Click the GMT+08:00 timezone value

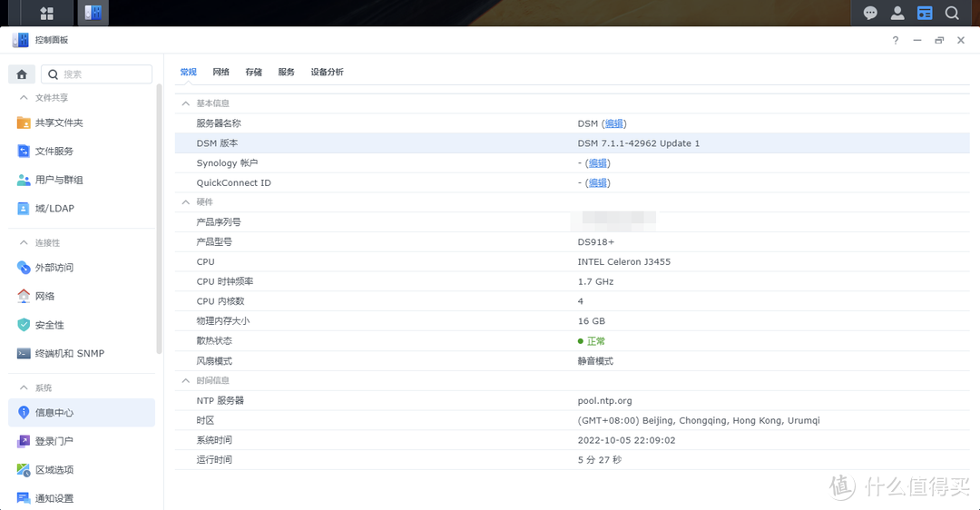pyautogui.click(x=699, y=421)
